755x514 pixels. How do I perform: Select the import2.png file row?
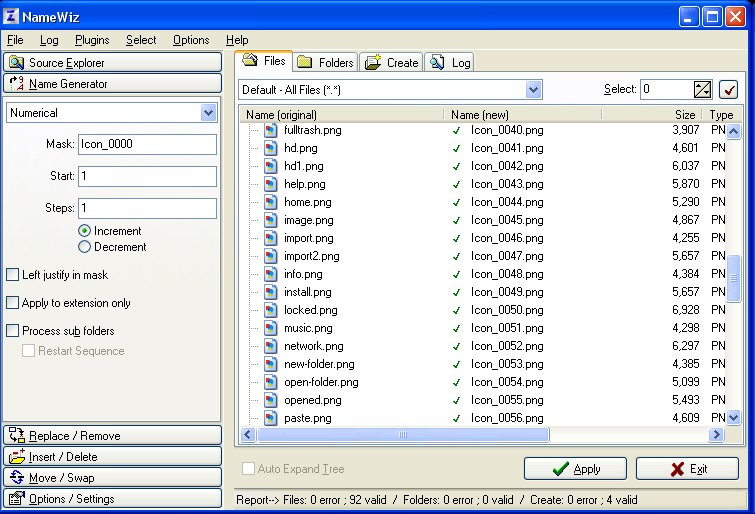pos(483,256)
